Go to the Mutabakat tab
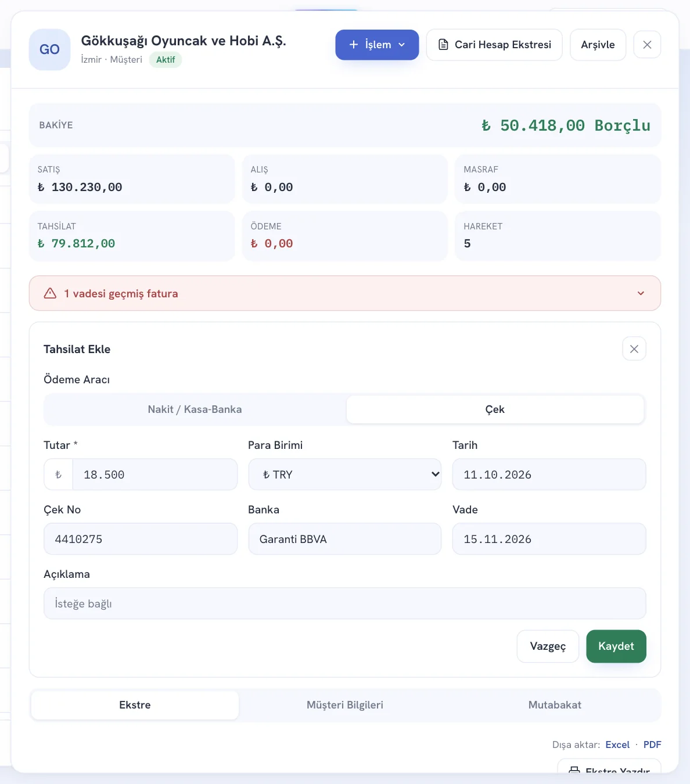Viewport: 690px width, 784px height. (555, 705)
